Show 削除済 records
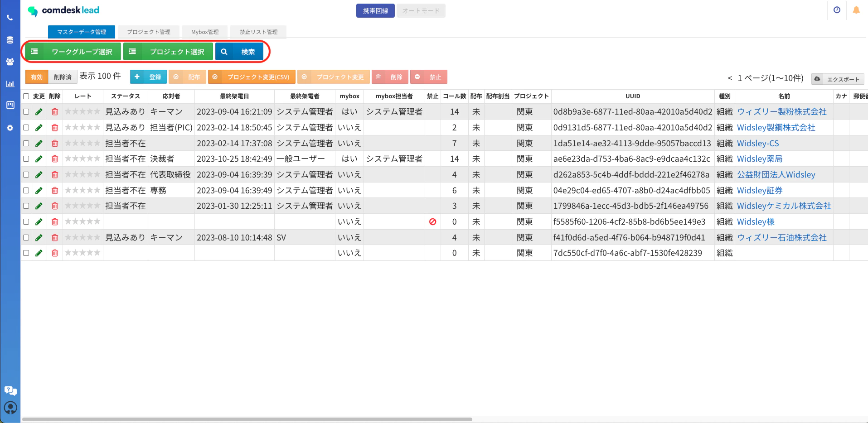Screen dimensions: 868x423 click(x=63, y=77)
